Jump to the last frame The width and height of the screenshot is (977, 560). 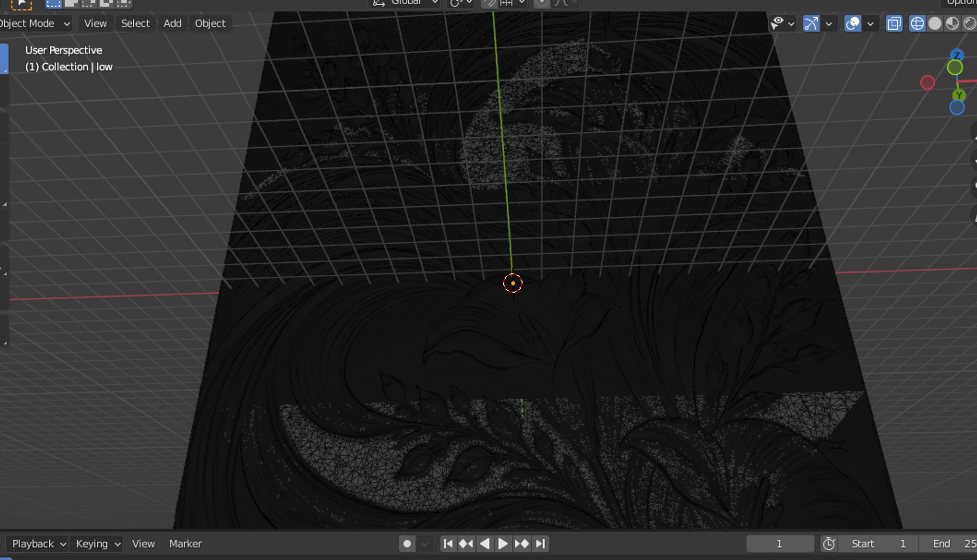pyautogui.click(x=540, y=543)
